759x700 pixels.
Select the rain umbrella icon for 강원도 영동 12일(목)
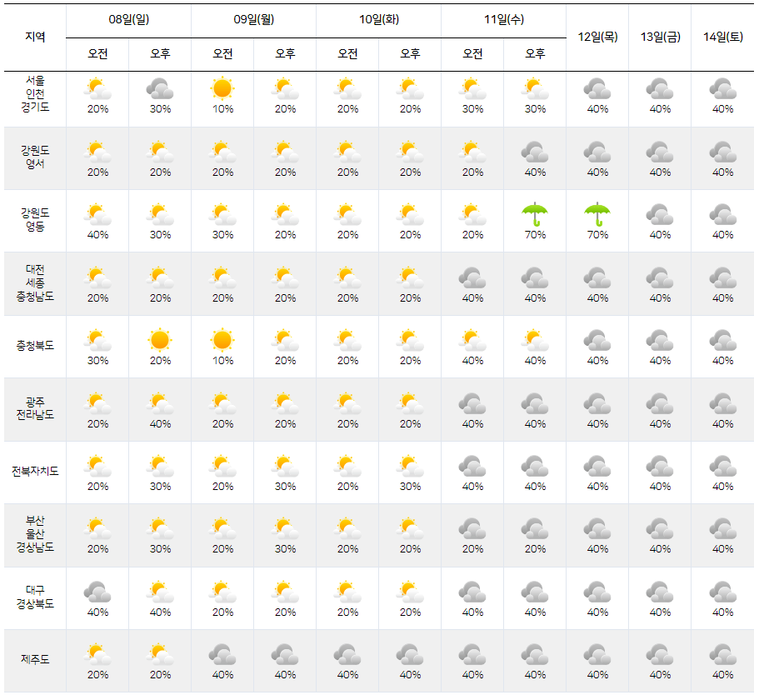(597, 214)
